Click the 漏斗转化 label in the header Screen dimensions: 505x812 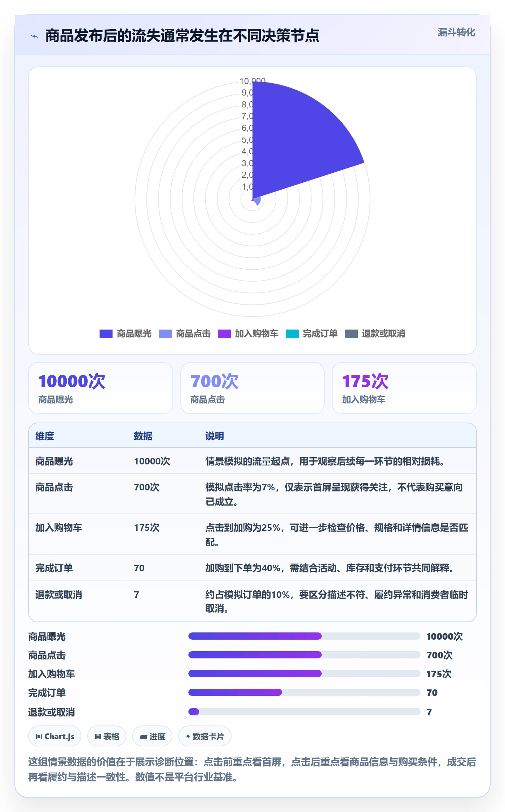457,32
